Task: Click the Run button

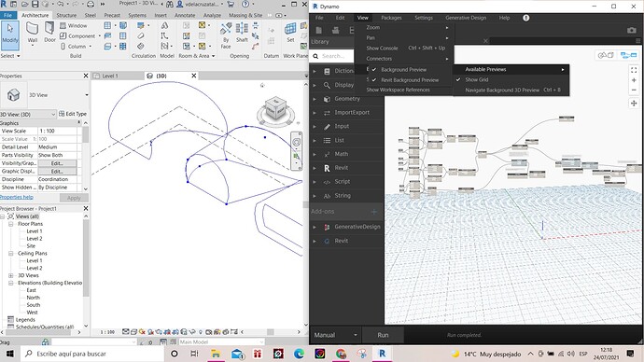Action: tap(383, 335)
